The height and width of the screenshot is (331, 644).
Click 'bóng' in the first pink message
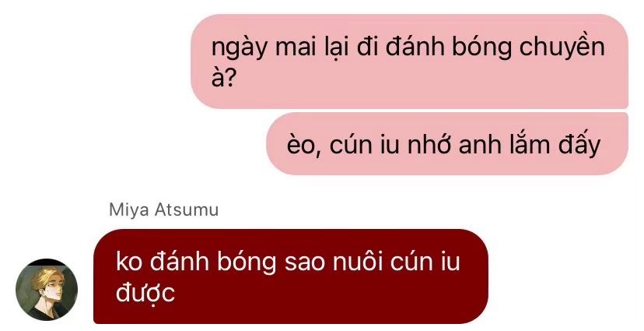coord(481,48)
